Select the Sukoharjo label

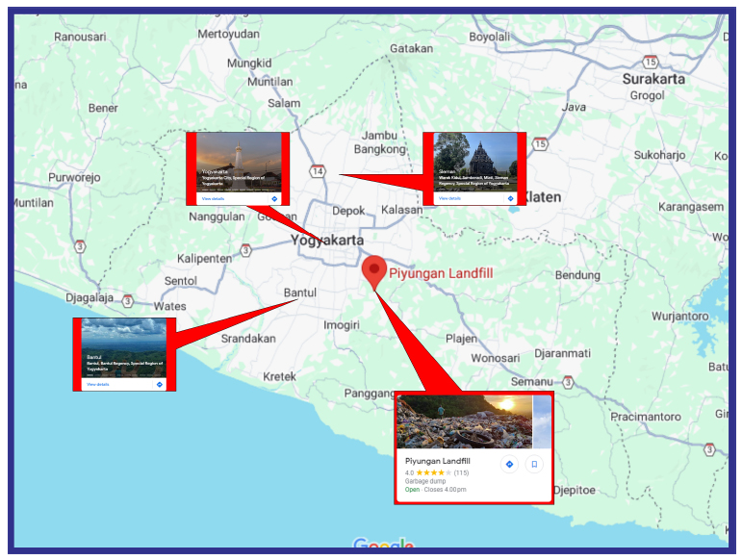click(659, 155)
